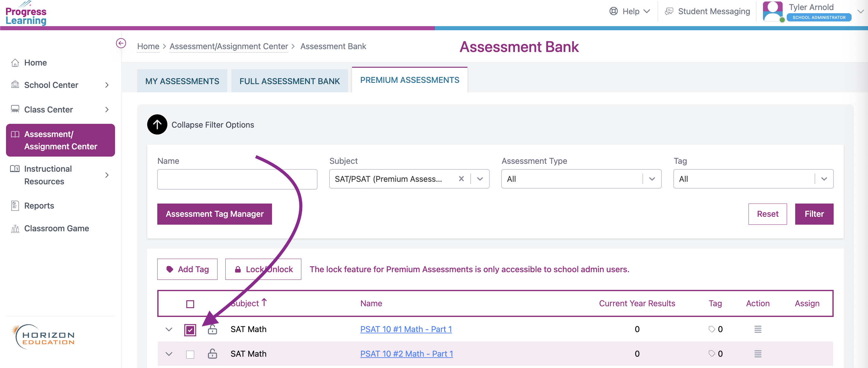Click the Lock/Unlock button
This screenshot has width=868, height=368.
263,269
